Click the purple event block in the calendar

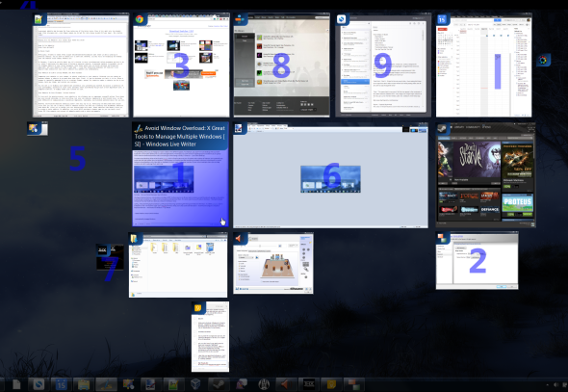point(498,71)
